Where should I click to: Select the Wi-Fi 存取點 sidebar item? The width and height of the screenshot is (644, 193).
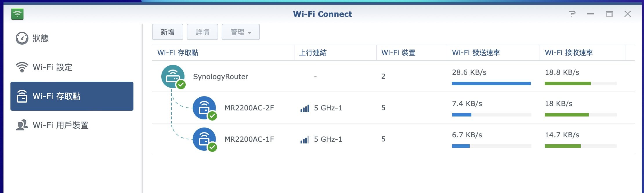(72, 96)
